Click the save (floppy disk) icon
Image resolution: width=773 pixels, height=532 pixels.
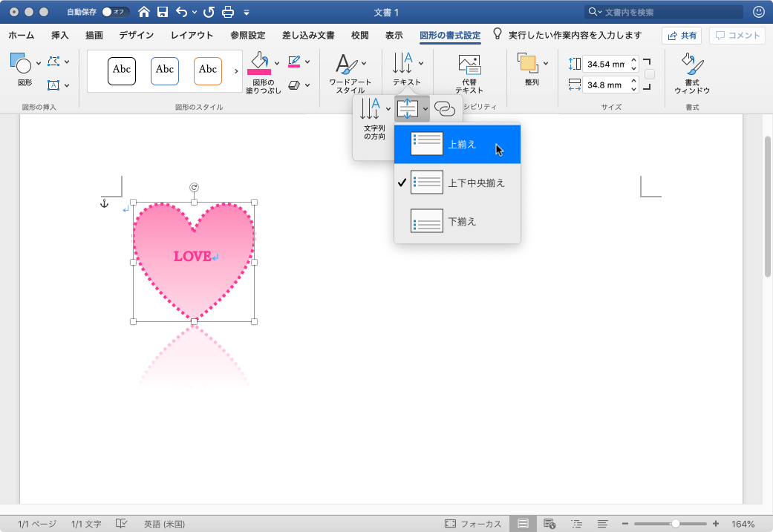(163, 12)
